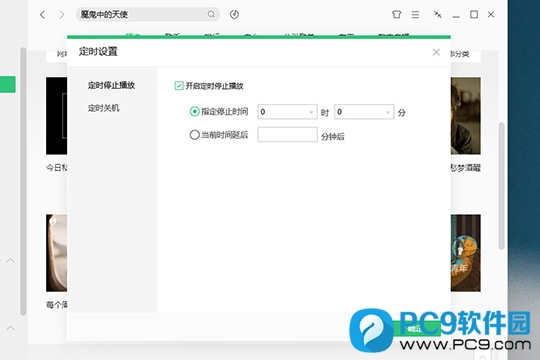Open the portrait thumbnail at top right
This screenshot has width=540, height=360.
pyautogui.click(x=466, y=116)
